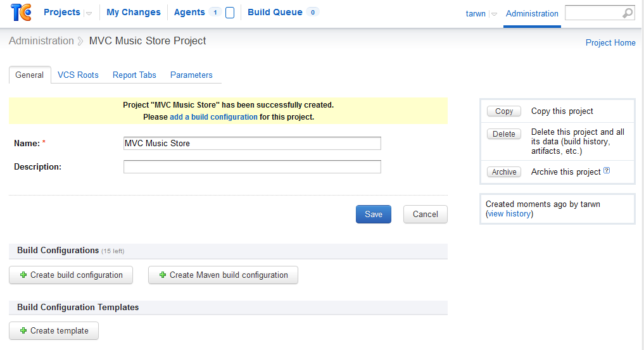Go to Project Home link
The image size is (644, 350).
[x=610, y=42]
